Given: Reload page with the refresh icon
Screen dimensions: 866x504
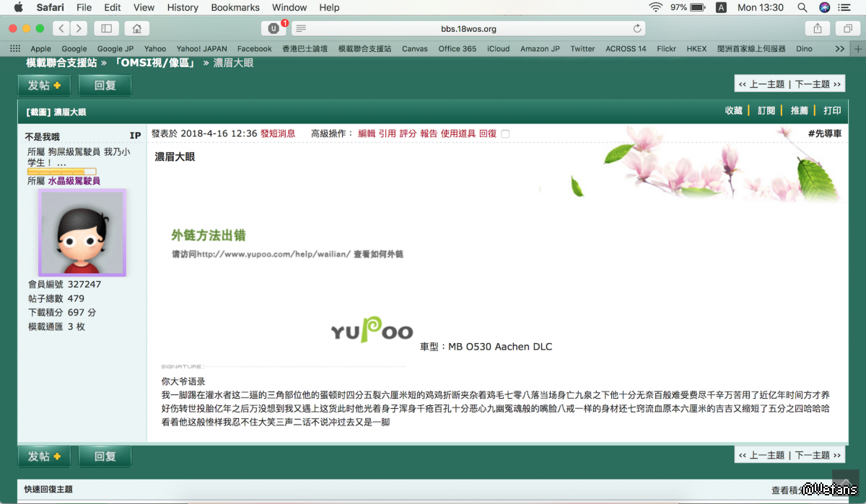Looking at the screenshot, I should tap(637, 29).
